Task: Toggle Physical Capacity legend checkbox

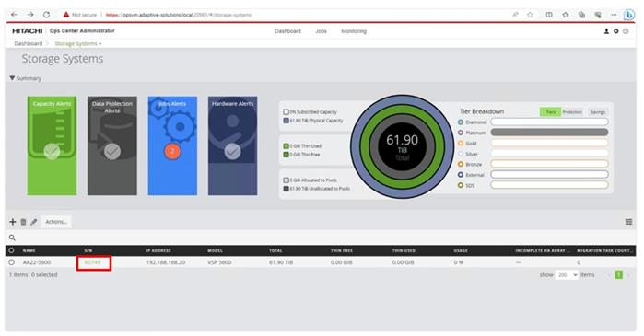Action: pyautogui.click(x=287, y=121)
